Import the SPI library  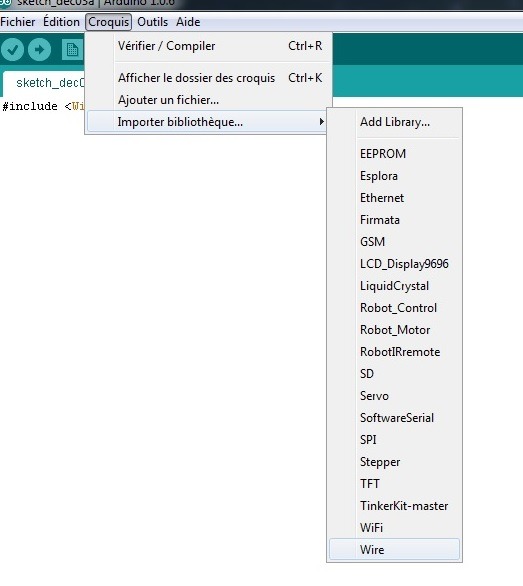(x=394, y=440)
